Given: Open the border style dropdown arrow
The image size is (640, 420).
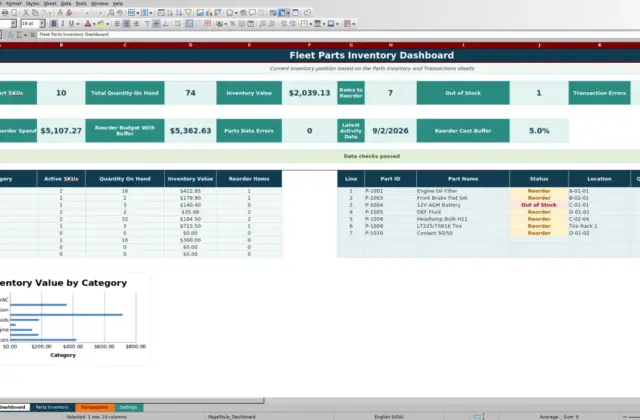Looking at the screenshot, I should coord(324,24).
